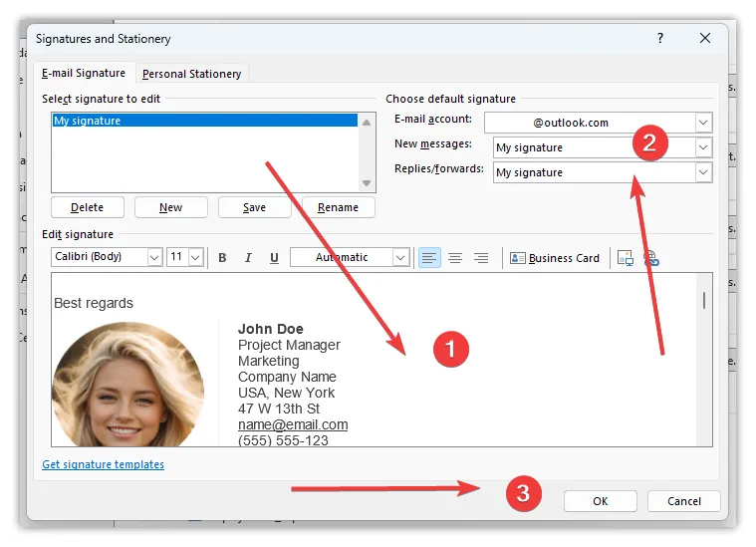This screenshot has width=756, height=547.
Task: Create a New signature
Action: [x=170, y=207]
